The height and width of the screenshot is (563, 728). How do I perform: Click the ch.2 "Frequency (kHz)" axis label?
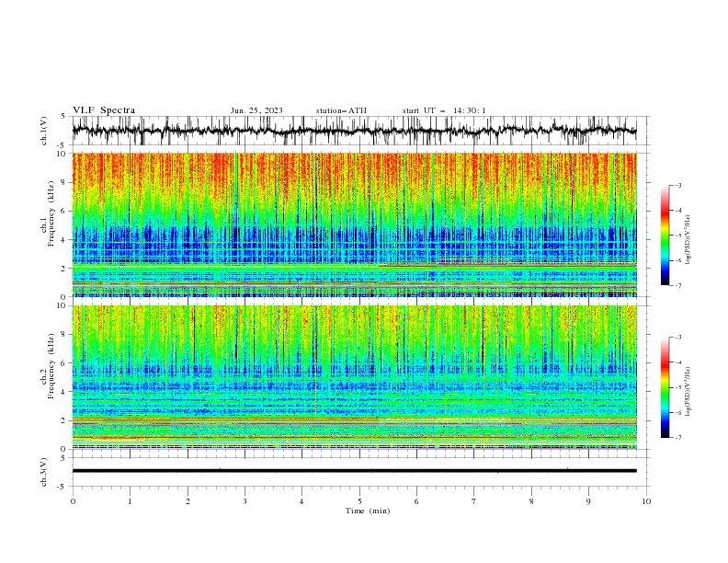pos(51,366)
